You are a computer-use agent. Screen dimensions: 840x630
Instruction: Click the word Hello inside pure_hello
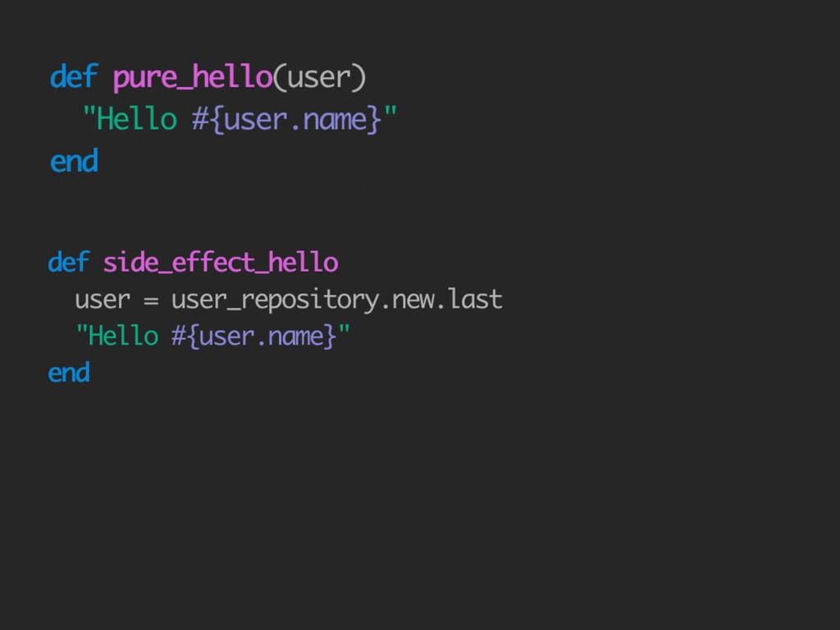(136, 120)
